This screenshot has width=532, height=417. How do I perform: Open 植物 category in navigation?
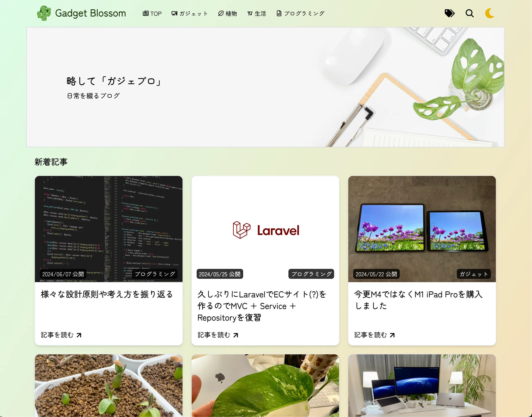[228, 13]
